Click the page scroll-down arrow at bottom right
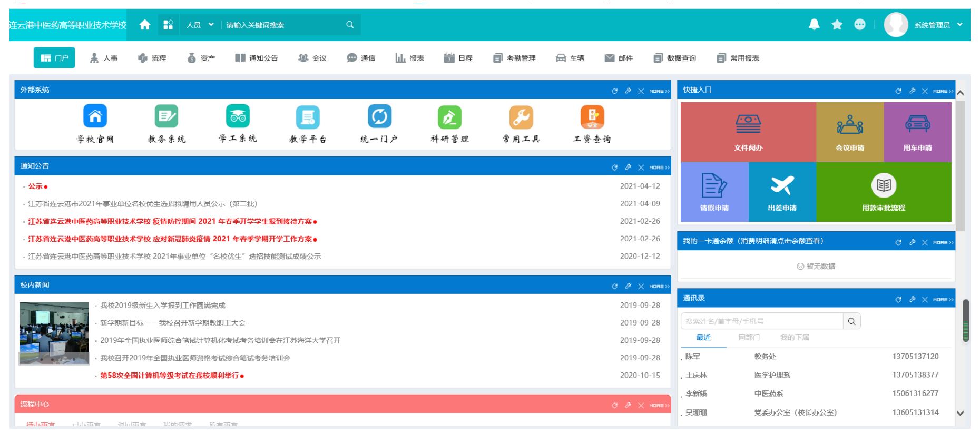This screenshot has height=433, width=980. 960,413
